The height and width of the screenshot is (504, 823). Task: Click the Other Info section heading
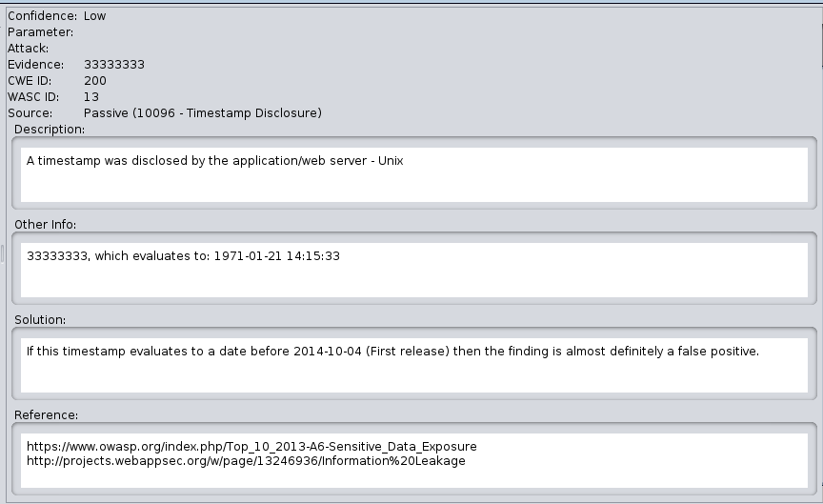pyautogui.click(x=45, y=225)
